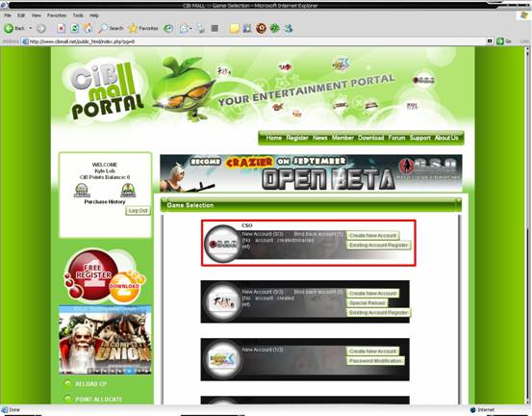Expand the Mail icon dropdown arrow
The width and height of the screenshot is (532, 416).
point(191,29)
